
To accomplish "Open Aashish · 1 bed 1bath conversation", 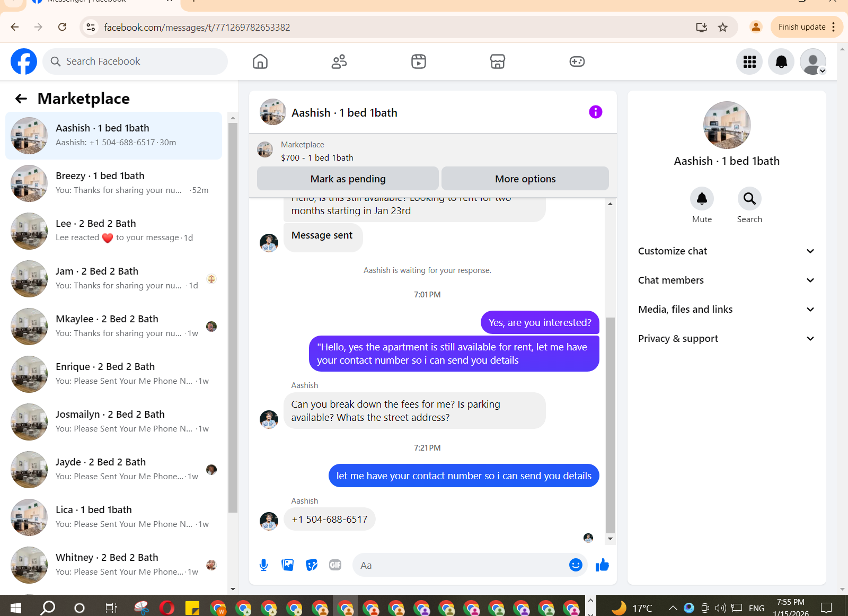I will coord(113,136).
